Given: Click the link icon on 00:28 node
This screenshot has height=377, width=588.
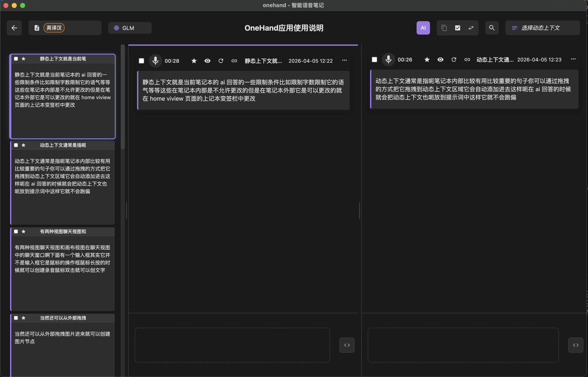Looking at the screenshot, I should point(234,61).
